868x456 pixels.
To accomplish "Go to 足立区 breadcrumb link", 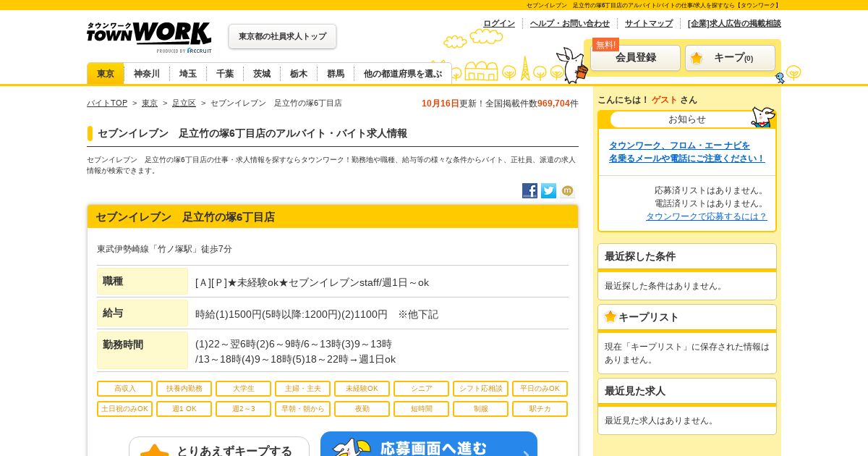I will point(184,104).
